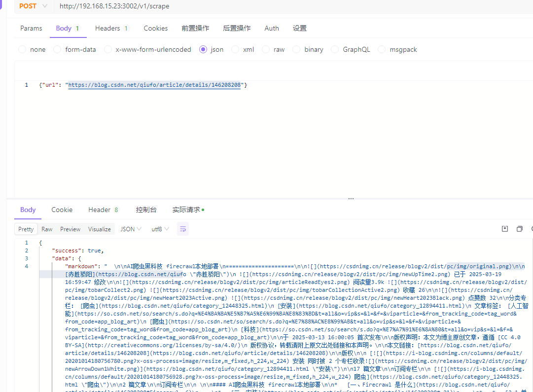Click "success" key in the response
The width and height of the screenshot is (533, 392).
(x=66, y=250)
